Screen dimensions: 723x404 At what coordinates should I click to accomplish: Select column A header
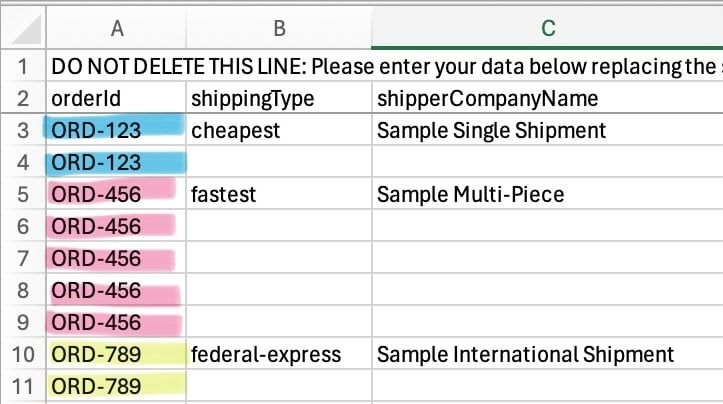pyautogui.click(x=117, y=28)
